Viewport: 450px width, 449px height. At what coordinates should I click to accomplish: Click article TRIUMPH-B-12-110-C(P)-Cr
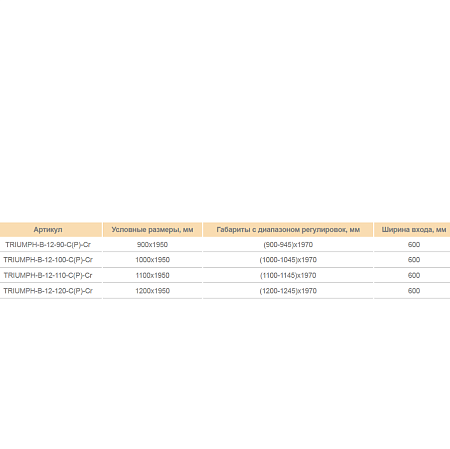(48, 275)
